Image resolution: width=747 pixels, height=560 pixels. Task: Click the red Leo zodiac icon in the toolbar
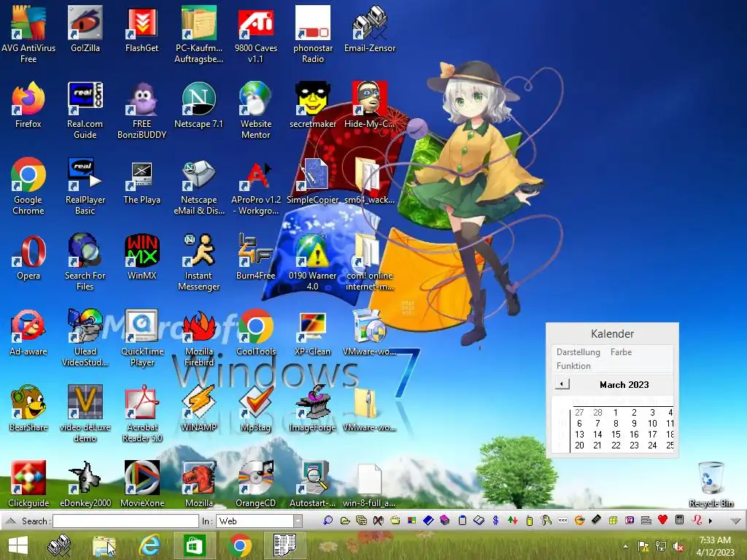[x=697, y=520]
